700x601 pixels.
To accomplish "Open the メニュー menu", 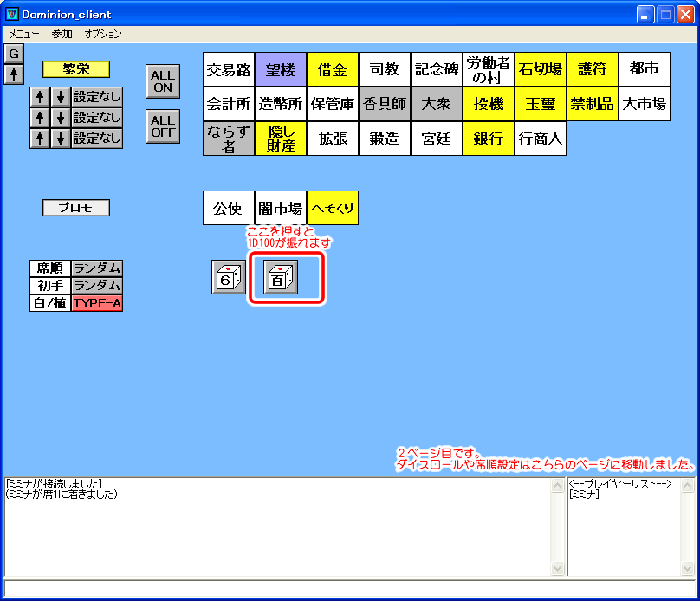I will (24, 34).
